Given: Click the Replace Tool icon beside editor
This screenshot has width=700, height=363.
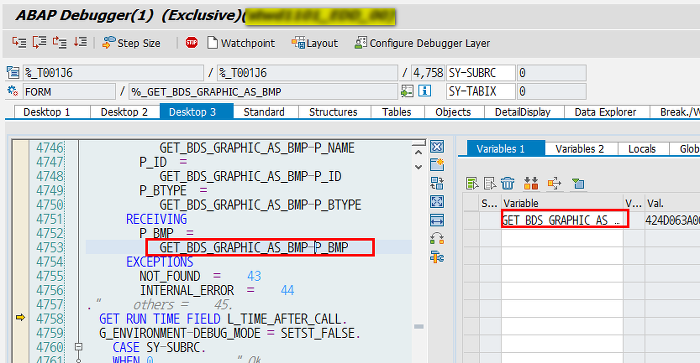Looking at the screenshot, I should 437,183.
